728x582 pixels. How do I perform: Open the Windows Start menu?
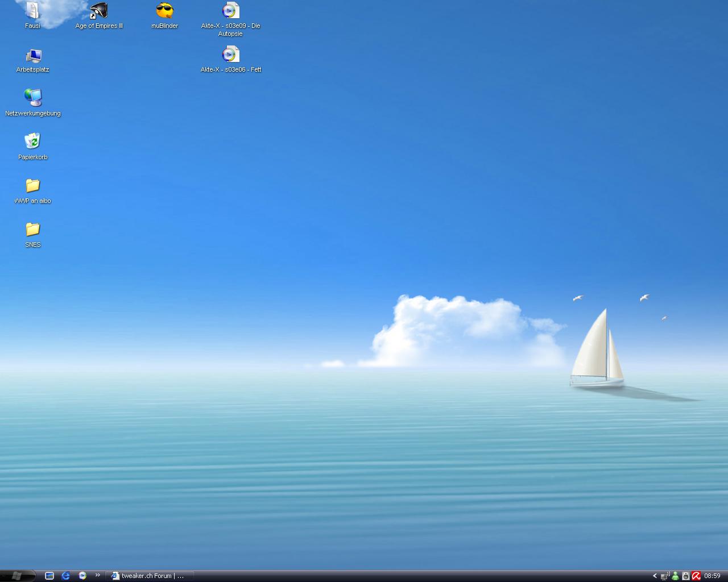(17, 576)
